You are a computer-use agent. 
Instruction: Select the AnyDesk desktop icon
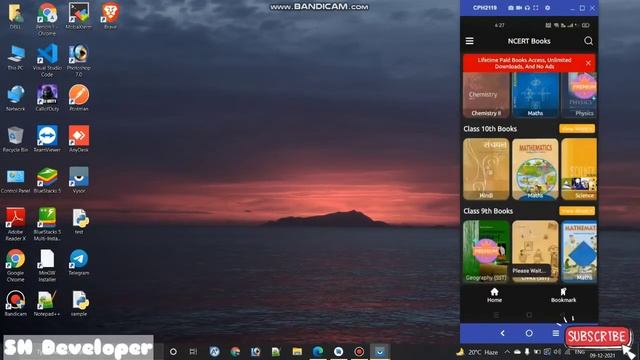(79, 139)
